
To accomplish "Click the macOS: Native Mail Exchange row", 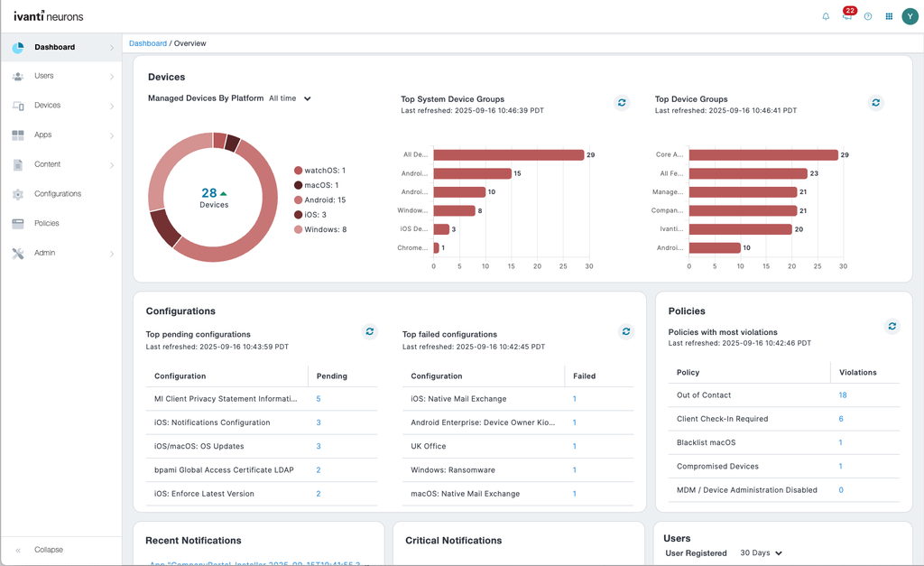I will click(517, 494).
